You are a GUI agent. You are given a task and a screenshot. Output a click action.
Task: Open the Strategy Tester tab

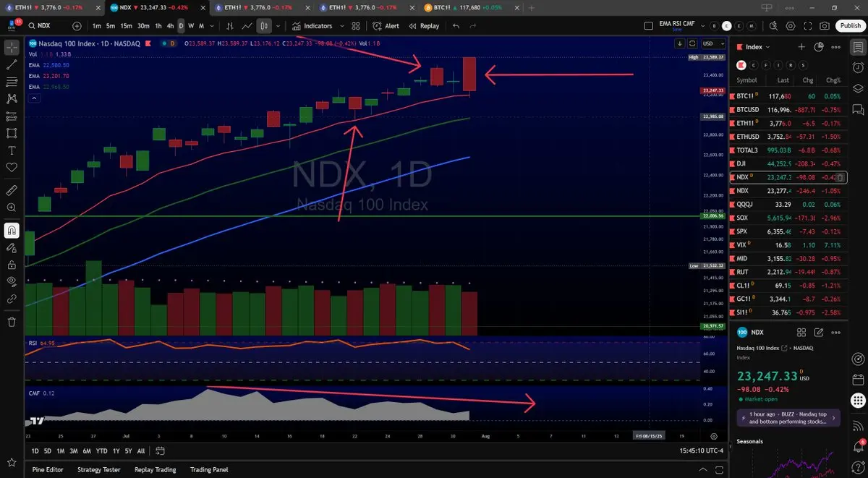(x=99, y=469)
